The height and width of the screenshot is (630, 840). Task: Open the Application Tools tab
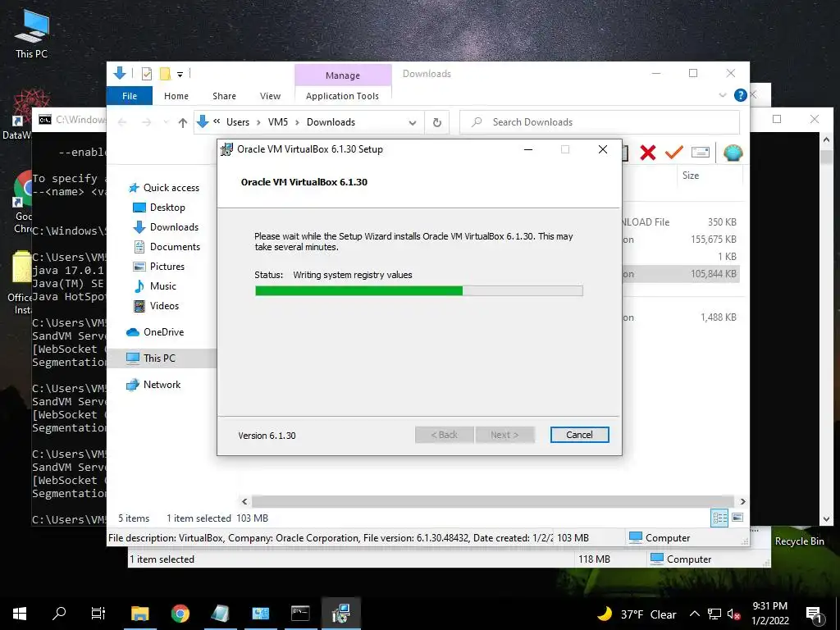coord(342,96)
